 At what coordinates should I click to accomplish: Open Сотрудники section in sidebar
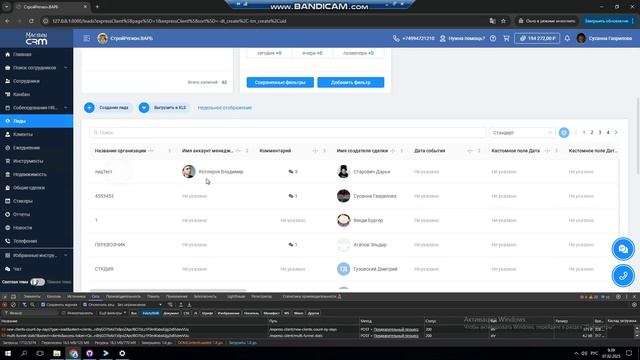[26, 81]
